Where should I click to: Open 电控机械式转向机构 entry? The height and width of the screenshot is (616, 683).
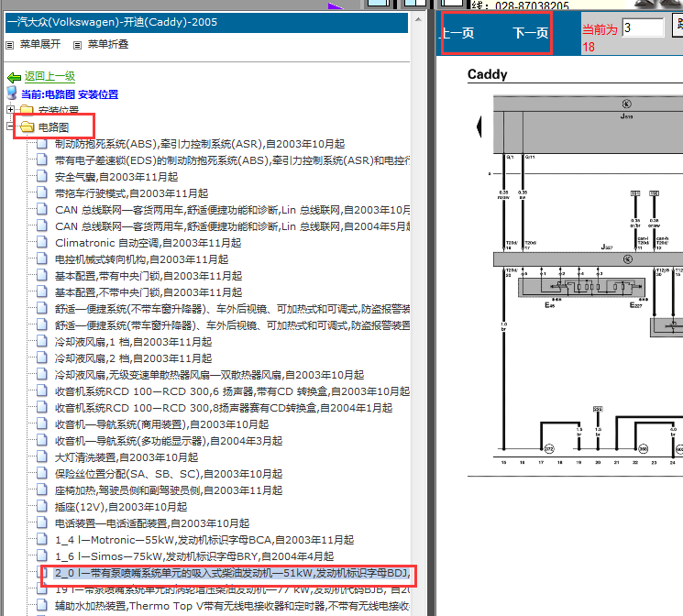[141, 259]
